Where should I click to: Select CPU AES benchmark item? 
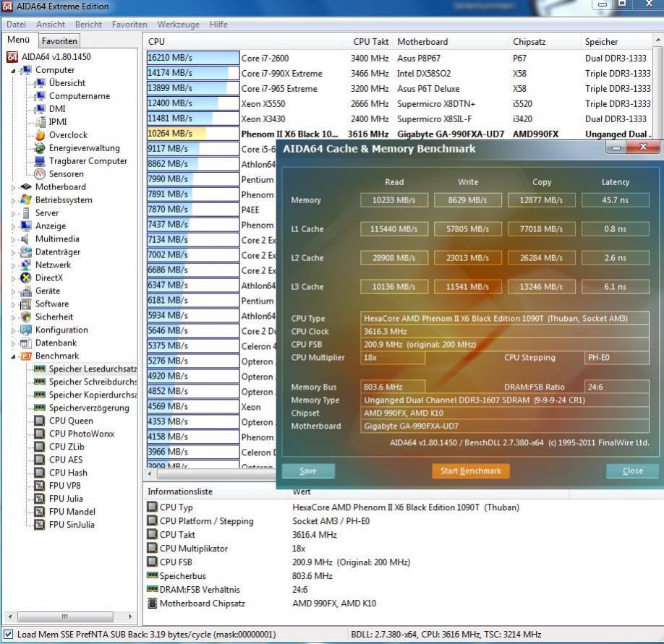[x=66, y=460]
